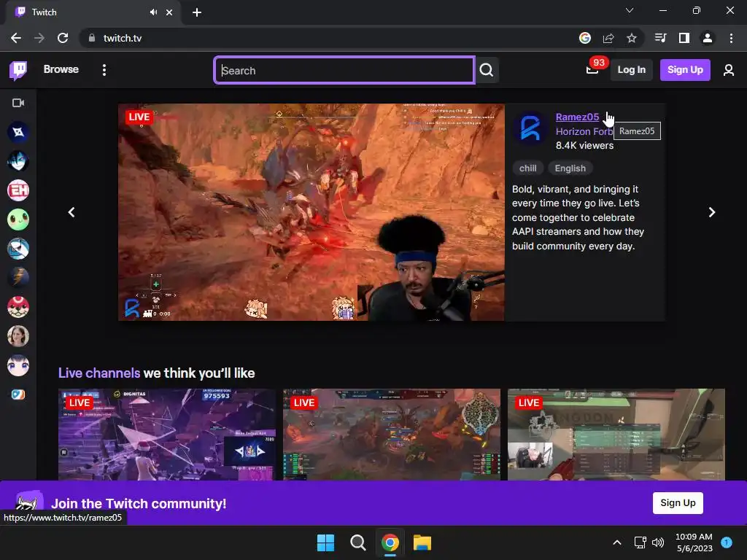
Task: Open the green face sidebar channel
Action: click(18, 219)
